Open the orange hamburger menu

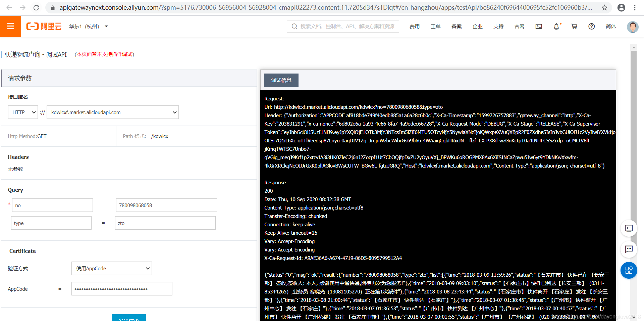[10, 26]
